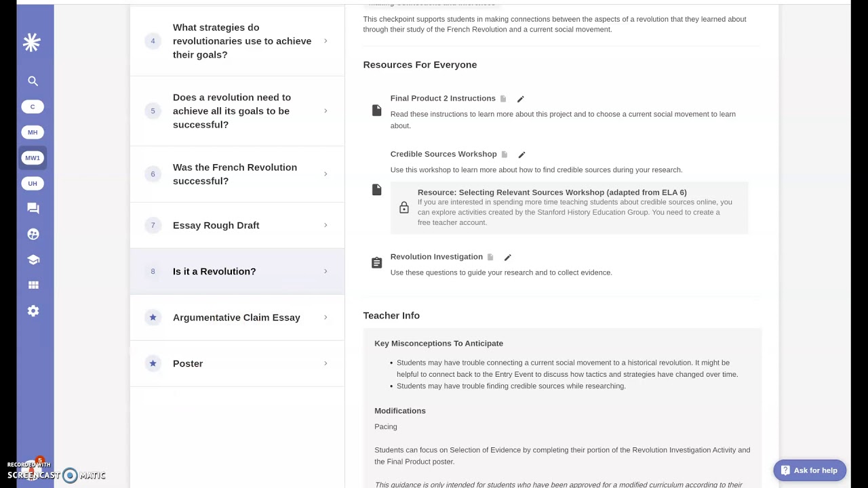Image resolution: width=868 pixels, height=488 pixels.
Task: Open search from the sidebar magnifier icon
Action: pyautogui.click(x=33, y=81)
